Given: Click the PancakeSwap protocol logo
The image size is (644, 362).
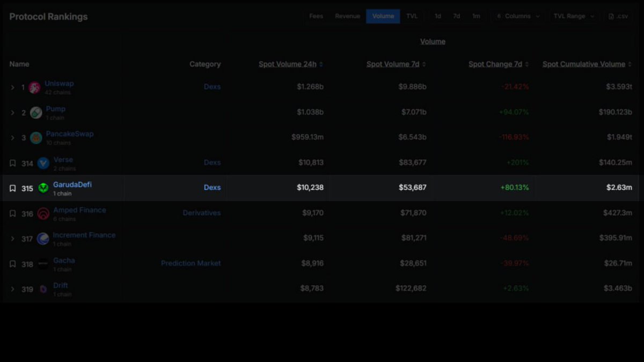Looking at the screenshot, I should pyautogui.click(x=36, y=138).
